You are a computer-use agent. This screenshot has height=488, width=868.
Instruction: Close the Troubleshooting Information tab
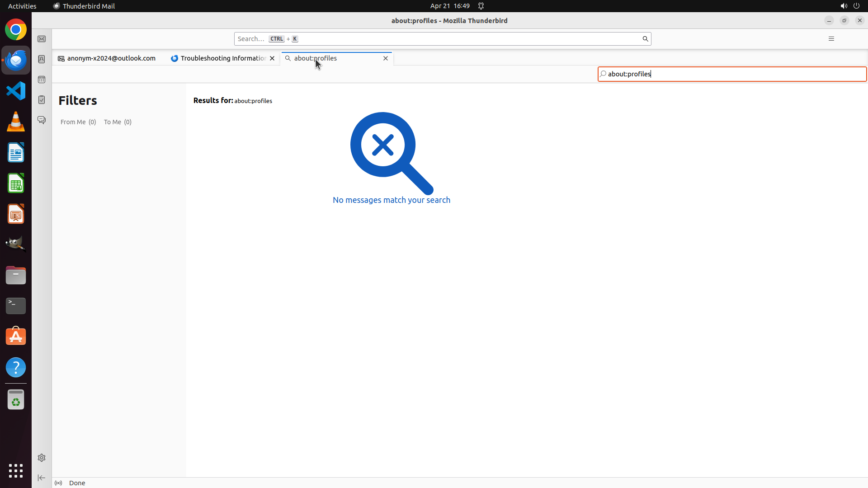[272, 58]
